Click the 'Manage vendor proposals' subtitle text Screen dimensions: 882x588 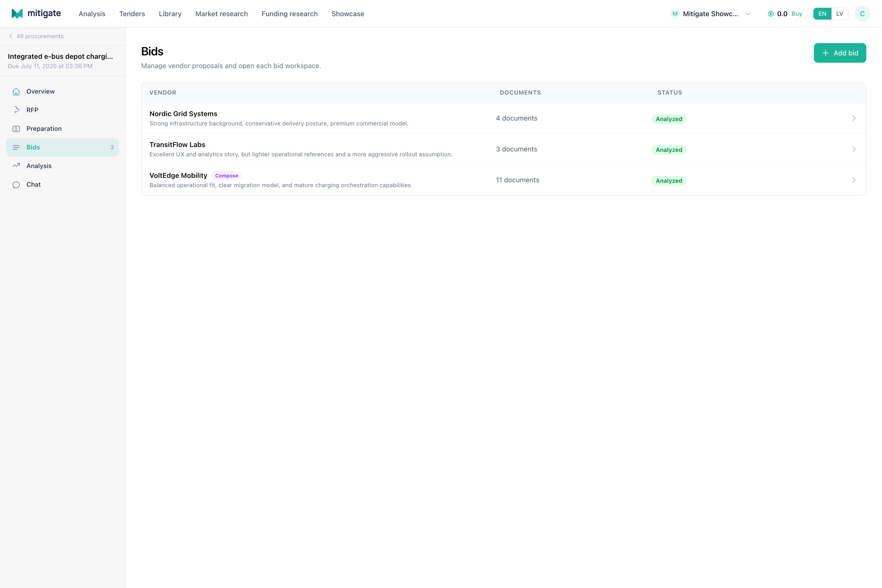point(231,66)
